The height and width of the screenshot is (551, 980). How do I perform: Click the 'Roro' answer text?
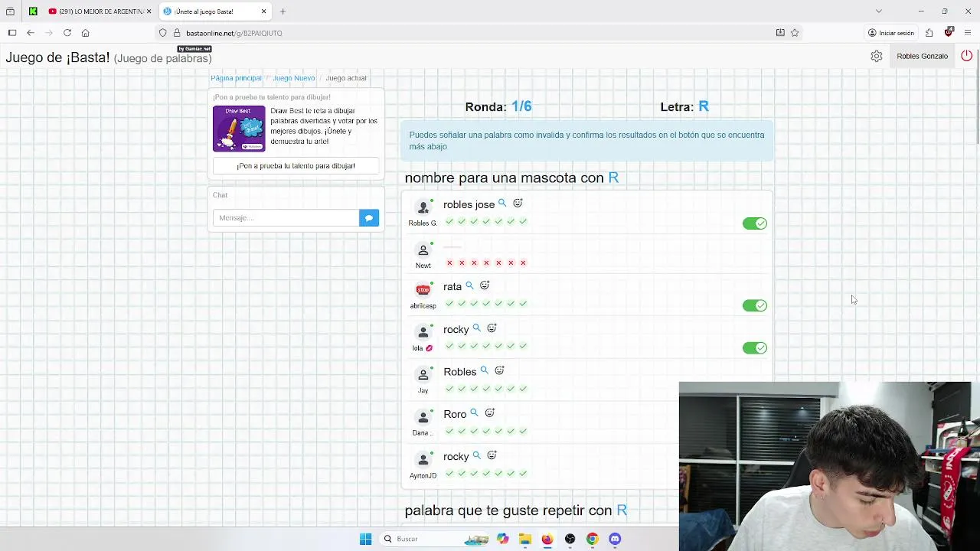[455, 414]
